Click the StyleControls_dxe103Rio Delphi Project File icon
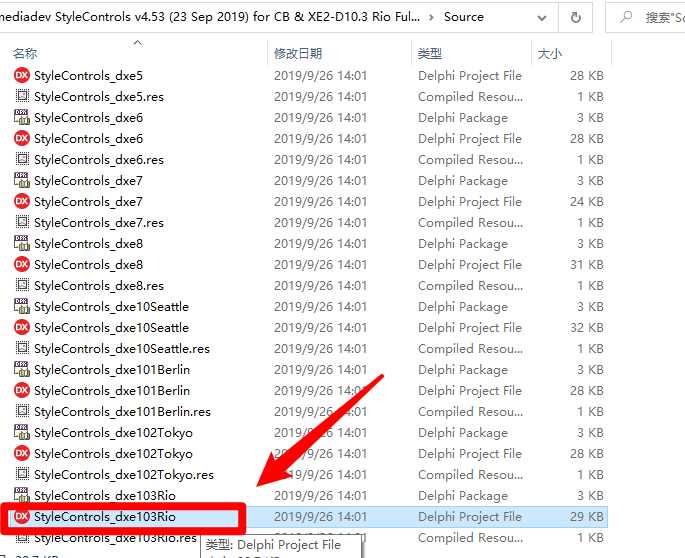The image size is (685, 558). pos(22,516)
